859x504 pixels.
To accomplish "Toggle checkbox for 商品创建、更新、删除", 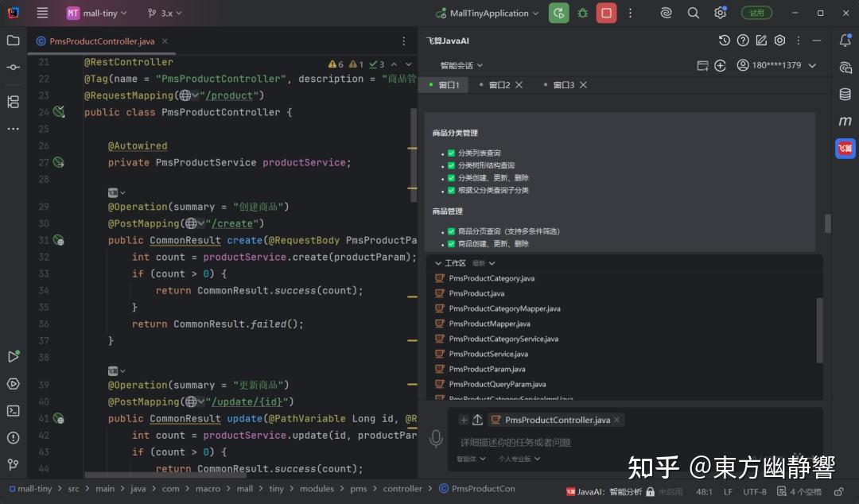I will coord(452,244).
